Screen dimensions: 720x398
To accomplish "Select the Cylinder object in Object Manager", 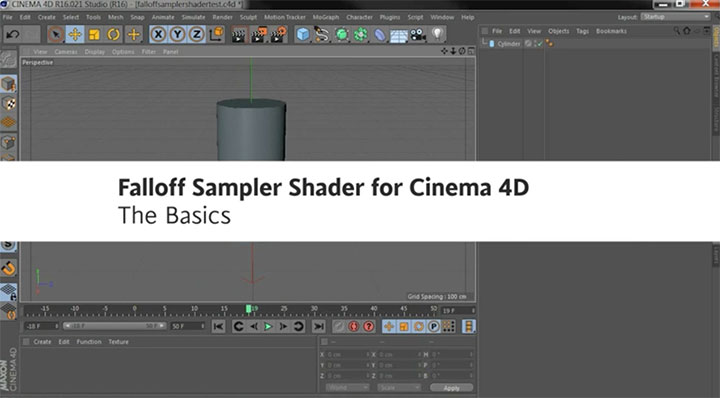I will 509,44.
